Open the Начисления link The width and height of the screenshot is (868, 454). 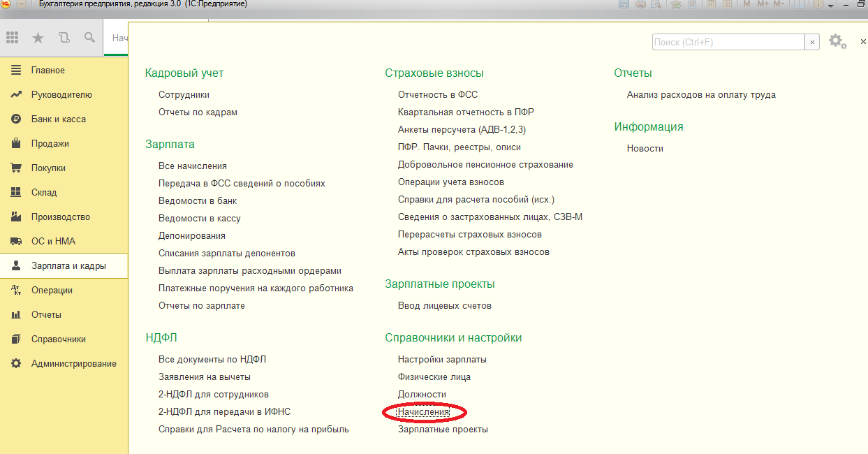(424, 412)
